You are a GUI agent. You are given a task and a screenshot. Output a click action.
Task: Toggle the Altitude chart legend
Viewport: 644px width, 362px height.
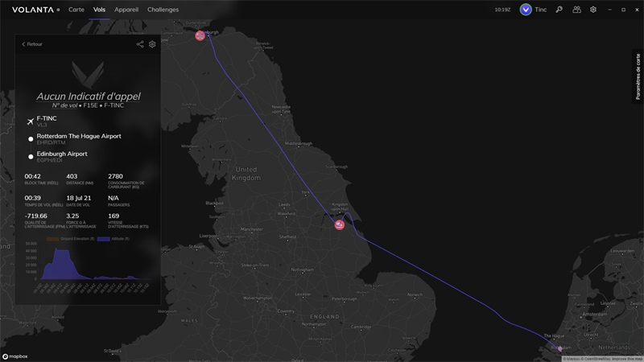[114, 239]
